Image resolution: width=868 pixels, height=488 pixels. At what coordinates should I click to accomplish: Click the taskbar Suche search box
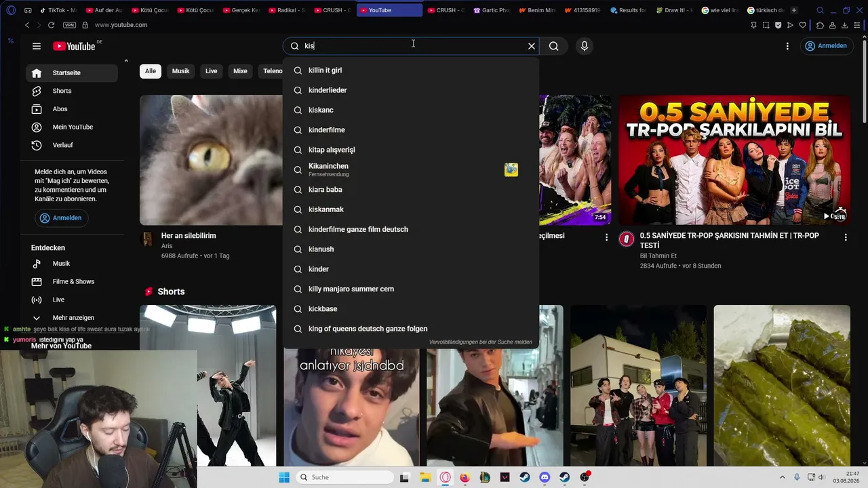tap(344, 477)
